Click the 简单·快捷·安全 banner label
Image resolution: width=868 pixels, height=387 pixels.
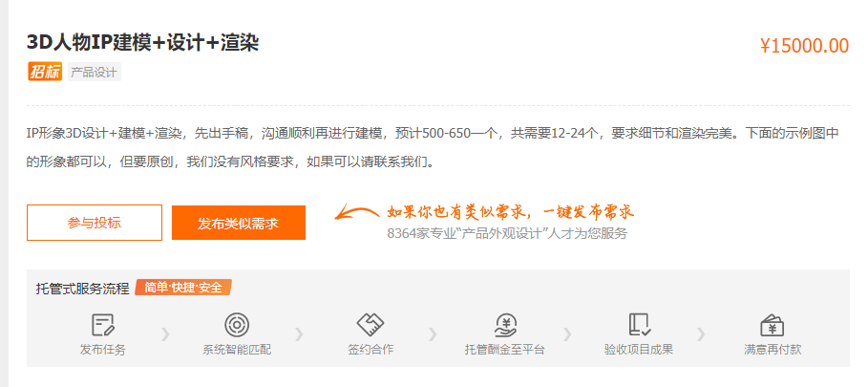183,288
